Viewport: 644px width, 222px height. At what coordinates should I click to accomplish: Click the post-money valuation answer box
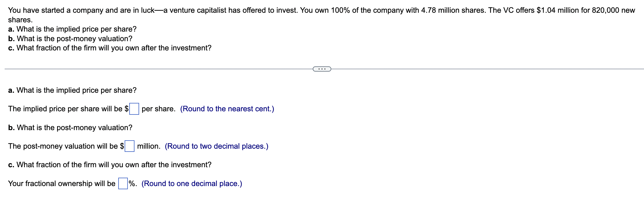click(130, 146)
